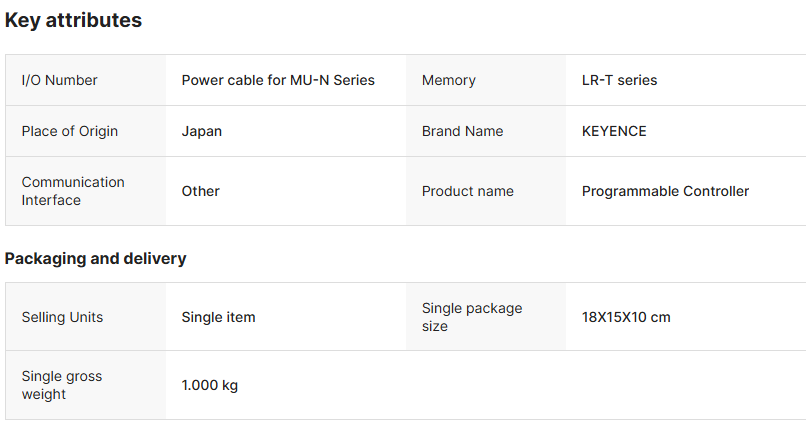Click the Japan origin value

[202, 131]
